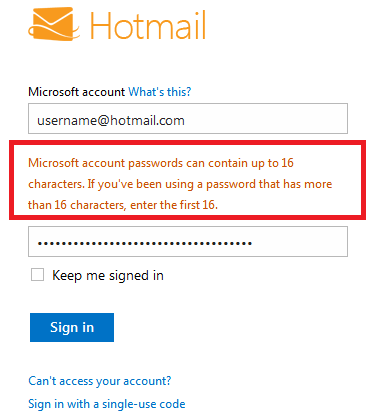Open 'Can't access your account?' link

click(100, 381)
